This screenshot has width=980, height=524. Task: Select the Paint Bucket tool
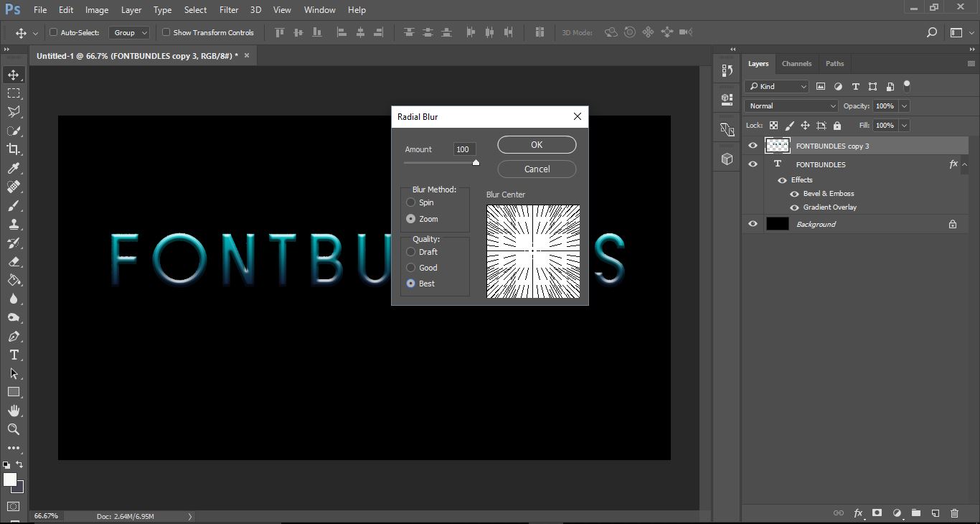(x=14, y=280)
